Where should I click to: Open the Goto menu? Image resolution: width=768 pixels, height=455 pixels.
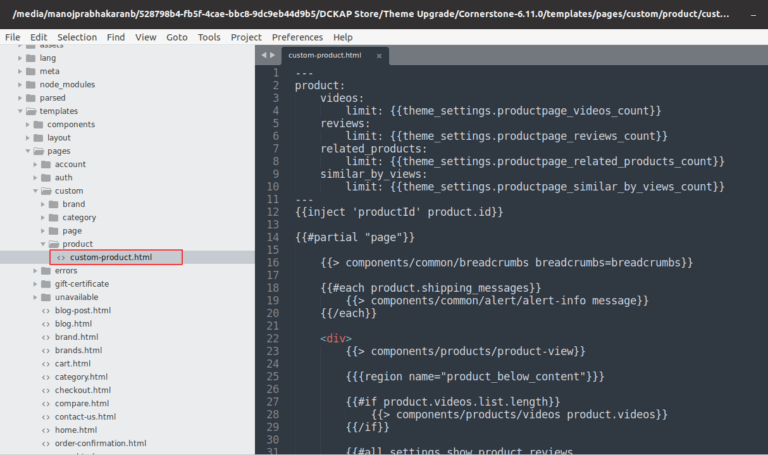pyautogui.click(x=176, y=37)
